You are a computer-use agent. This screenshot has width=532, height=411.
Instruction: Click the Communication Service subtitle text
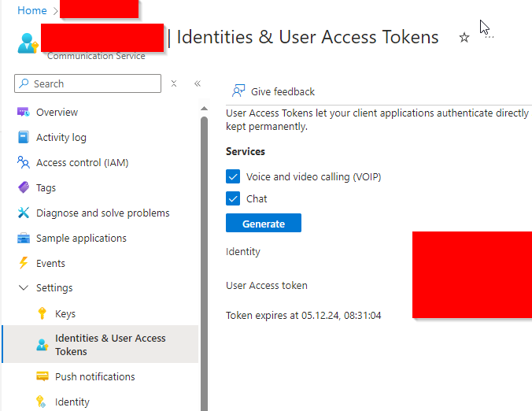pos(96,56)
